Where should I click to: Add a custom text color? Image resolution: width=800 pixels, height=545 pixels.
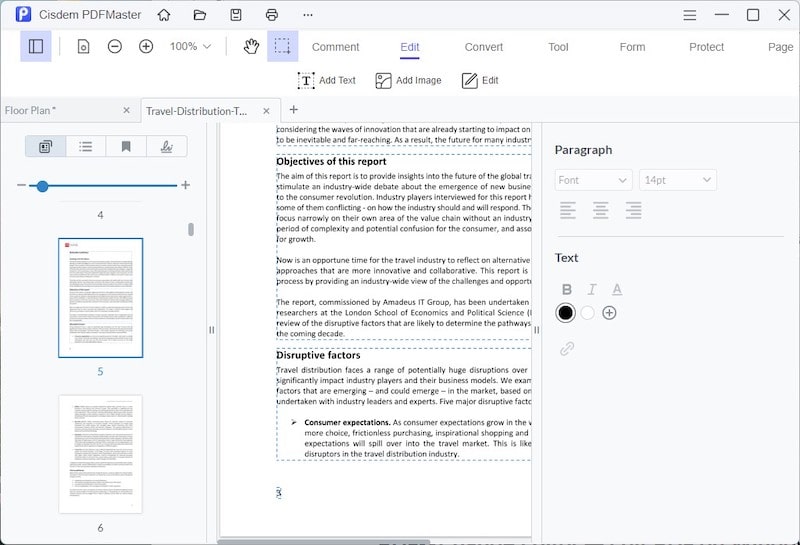[609, 313]
